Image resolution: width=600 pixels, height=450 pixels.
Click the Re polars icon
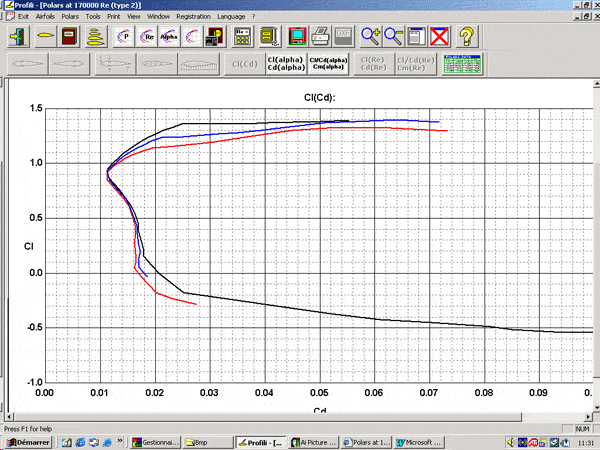(x=148, y=36)
